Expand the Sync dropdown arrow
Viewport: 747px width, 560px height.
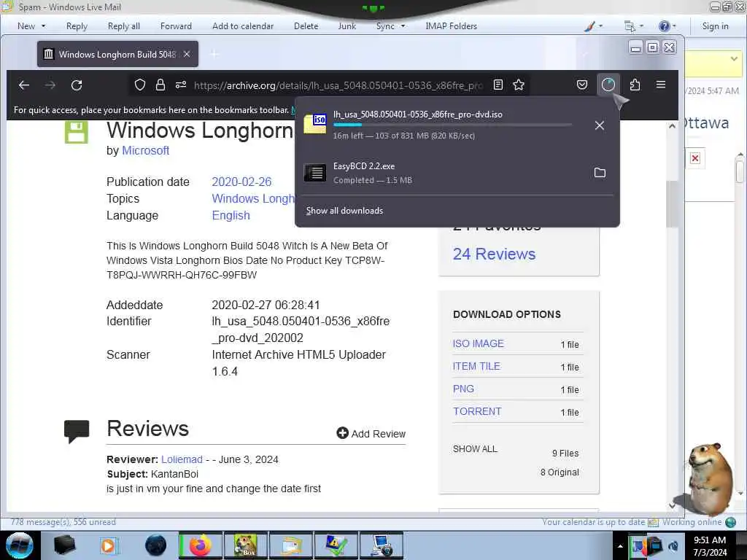[403, 26]
